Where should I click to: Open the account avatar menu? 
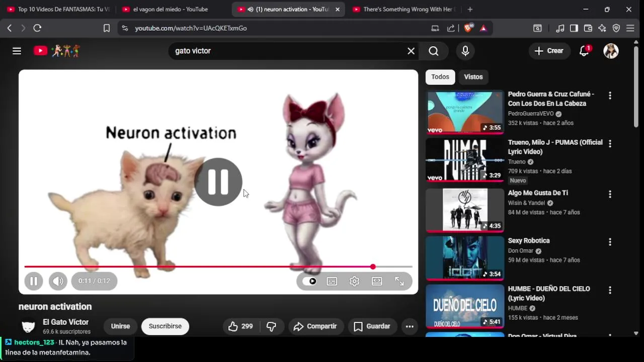tap(611, 51)
